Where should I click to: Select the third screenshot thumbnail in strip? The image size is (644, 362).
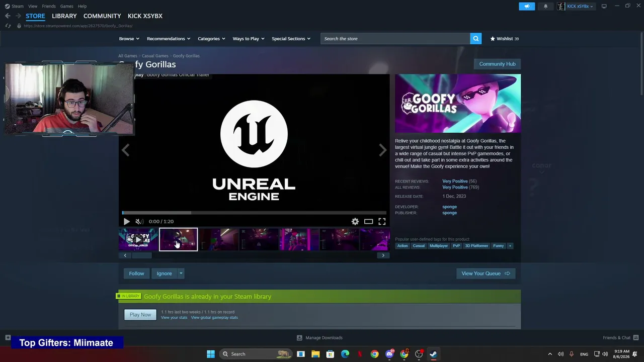pos(259,239)
